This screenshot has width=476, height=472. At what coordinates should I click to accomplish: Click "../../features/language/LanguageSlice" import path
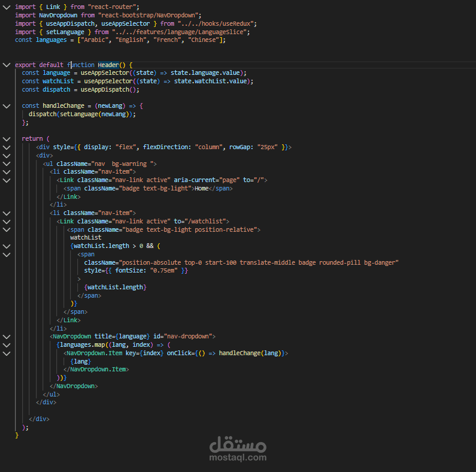179,32
